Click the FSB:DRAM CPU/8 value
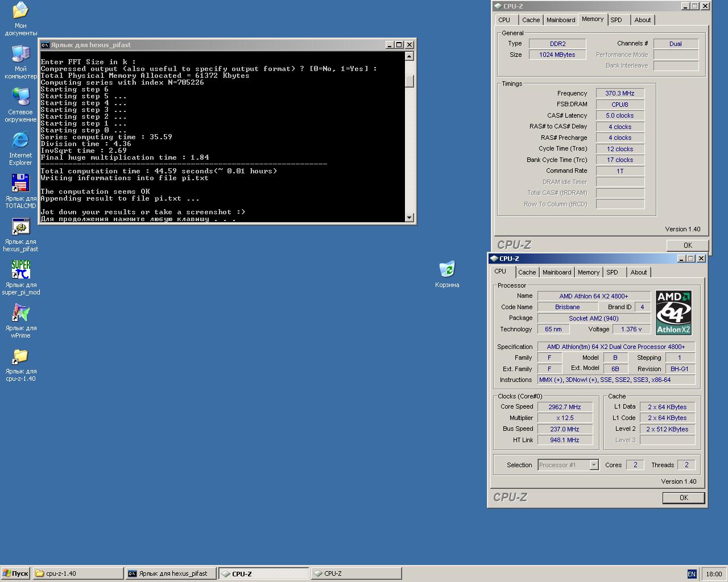Viewport: 728px width, 582px height. pos(620,105)
